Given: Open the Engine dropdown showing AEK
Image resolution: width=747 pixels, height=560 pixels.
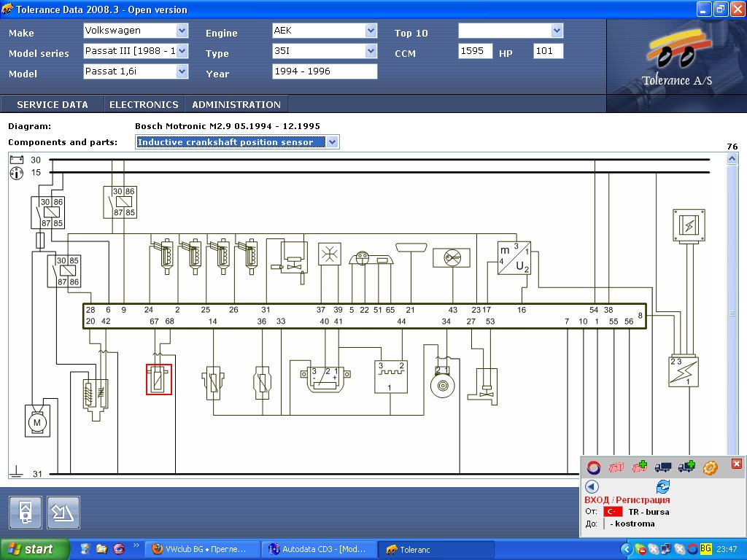Looking at the screenshot, I should [x=371, y=31].
